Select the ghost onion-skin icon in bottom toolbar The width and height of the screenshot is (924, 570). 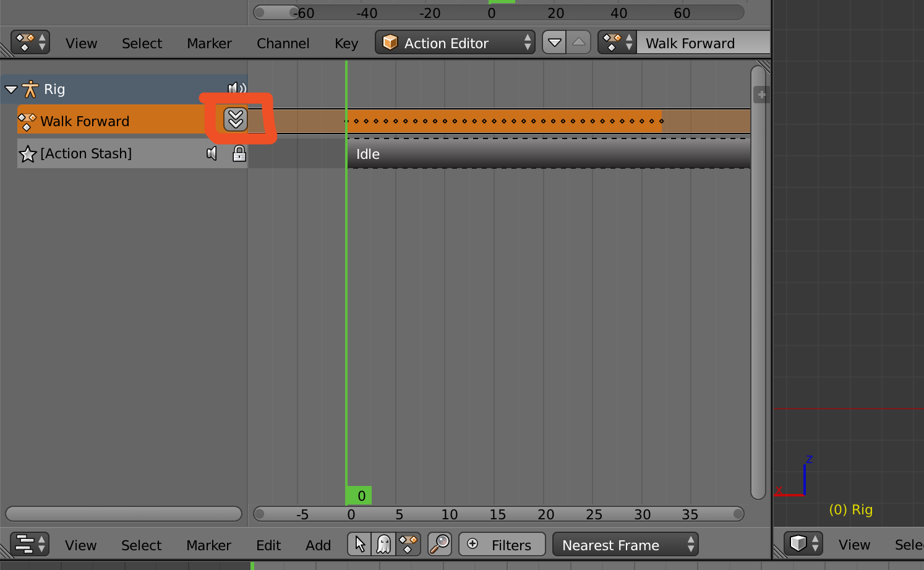click(383, 544)
